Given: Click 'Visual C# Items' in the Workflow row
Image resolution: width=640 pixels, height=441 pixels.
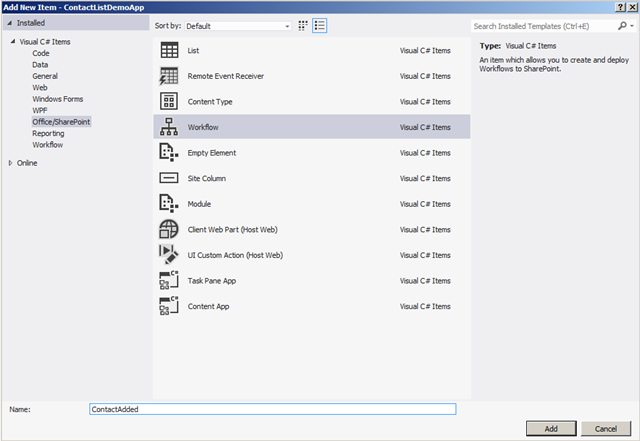Looking at the screenshot, I should point(425,127).
